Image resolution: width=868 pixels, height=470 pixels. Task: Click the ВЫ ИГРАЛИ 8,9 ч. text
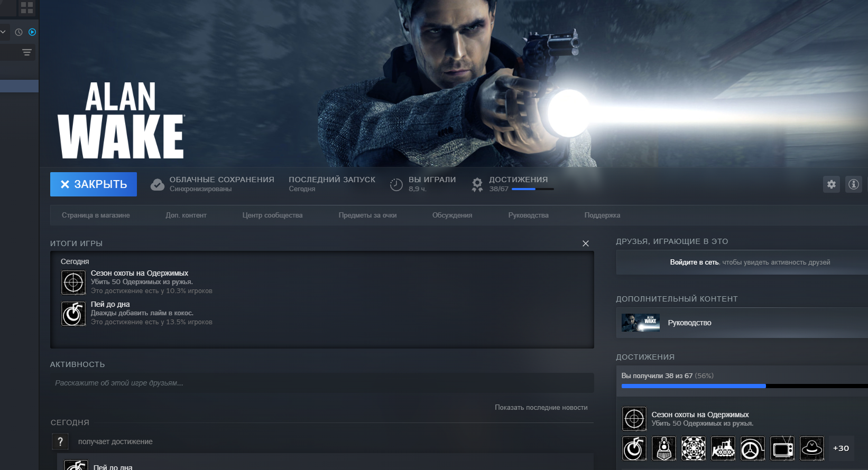coord(432,184)
